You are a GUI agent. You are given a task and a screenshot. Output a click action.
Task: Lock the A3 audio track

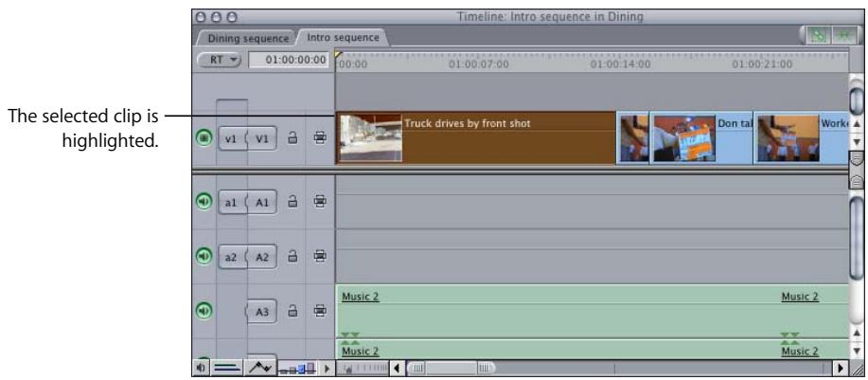[292, 312]
